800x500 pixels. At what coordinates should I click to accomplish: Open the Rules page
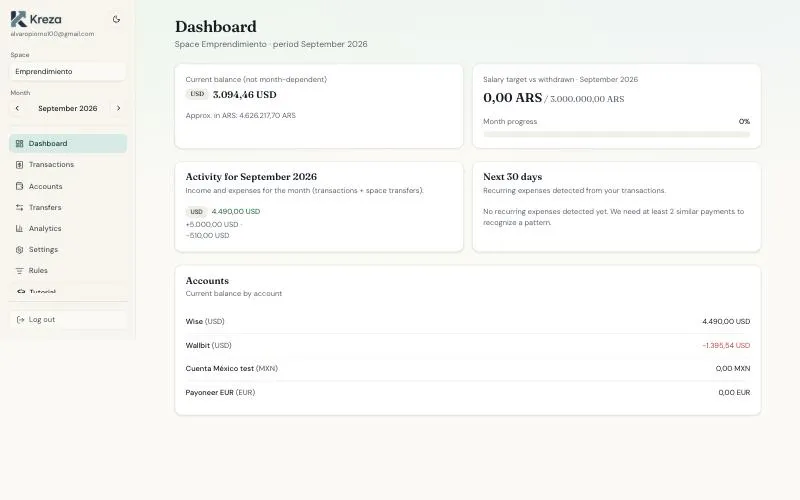point(68,270)
